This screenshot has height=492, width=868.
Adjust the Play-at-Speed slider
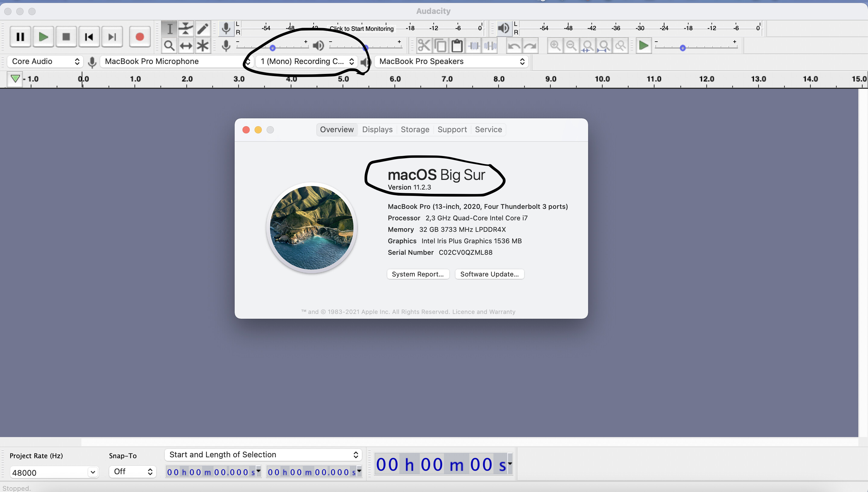(x=683, y=48)
